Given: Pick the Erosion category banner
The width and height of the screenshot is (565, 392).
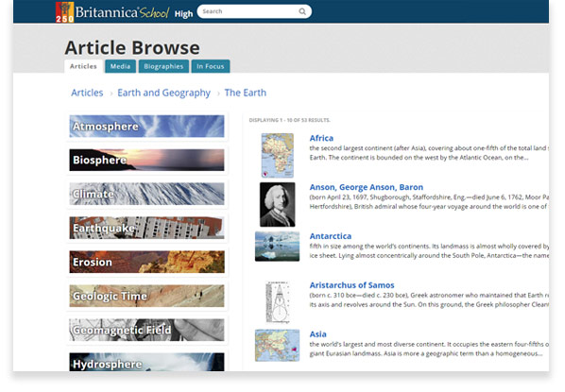Looking at the screenshot, I should [x=146, y=262].
